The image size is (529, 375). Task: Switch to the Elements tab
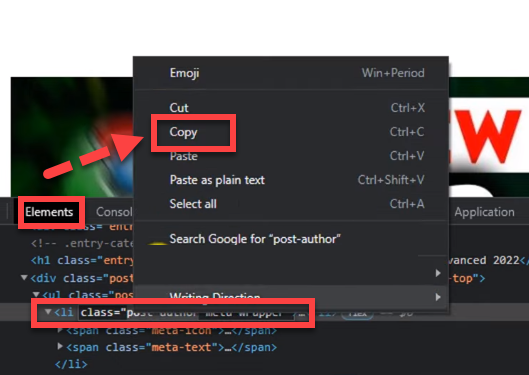point(49,212)
